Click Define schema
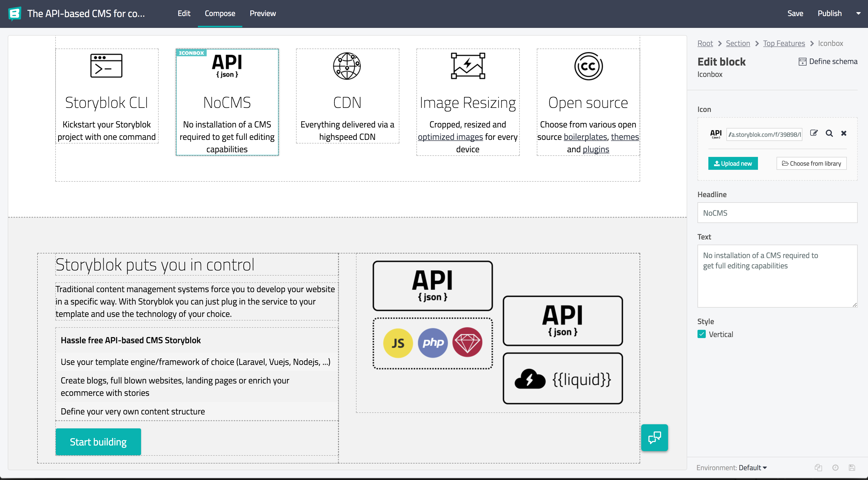868x480 pixels. 828,61
